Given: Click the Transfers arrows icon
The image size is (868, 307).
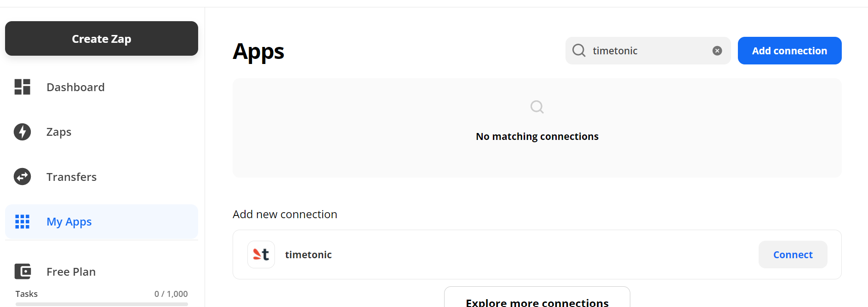Looking at the screenshot, I should [x=22, y=177].
